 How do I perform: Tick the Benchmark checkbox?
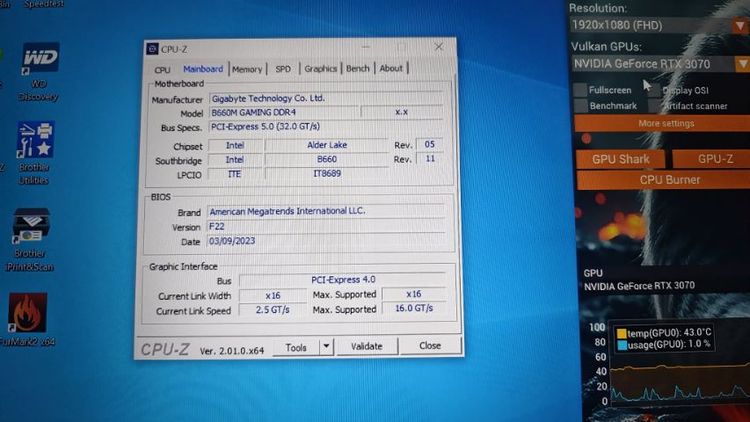point(581,105)
